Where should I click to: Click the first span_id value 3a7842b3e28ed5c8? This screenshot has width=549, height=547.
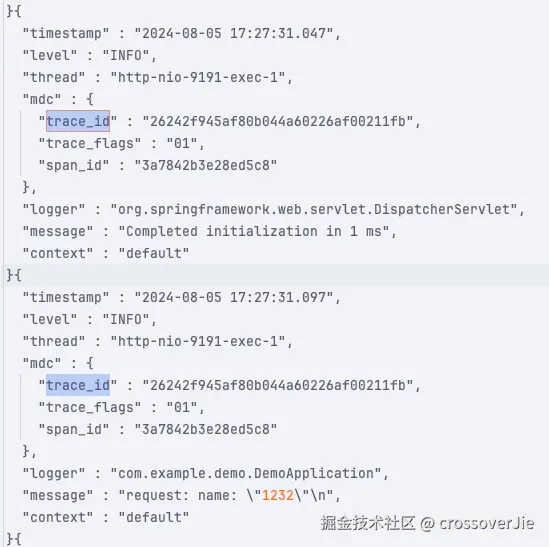206,165
